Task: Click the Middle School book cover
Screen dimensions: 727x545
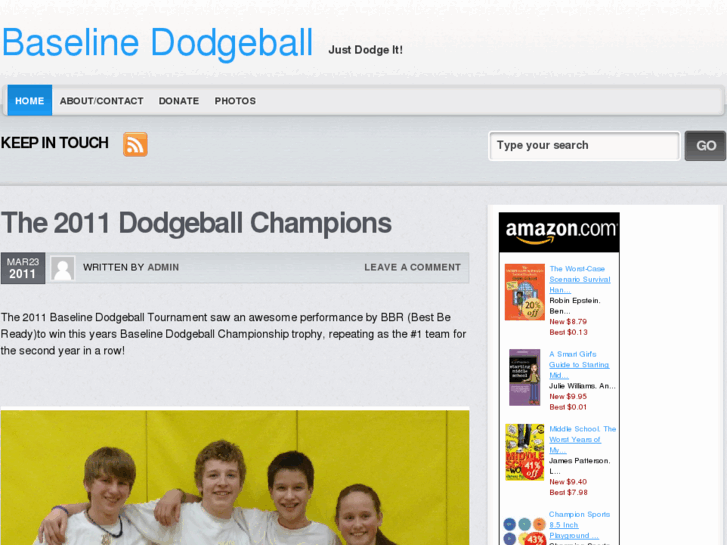Action: 525,452
